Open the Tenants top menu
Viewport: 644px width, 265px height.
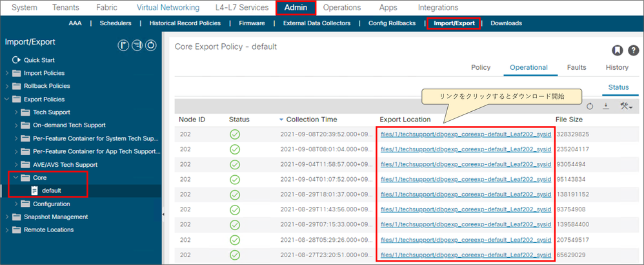(x=66, y=7)
